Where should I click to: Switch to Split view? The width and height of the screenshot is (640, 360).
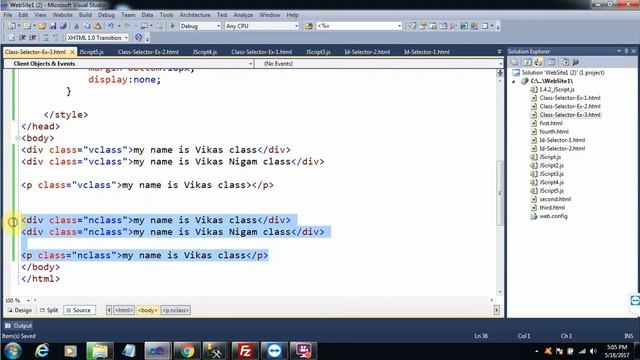pos(49,310)
